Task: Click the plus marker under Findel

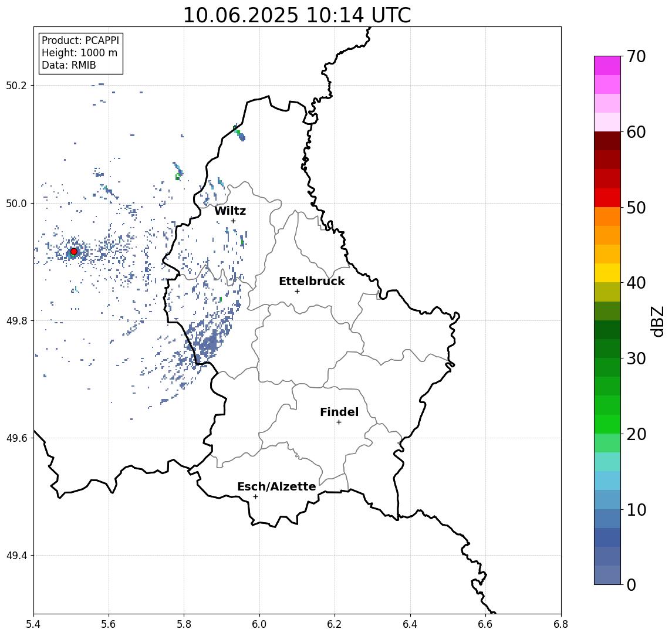Action: coord(339,422)
